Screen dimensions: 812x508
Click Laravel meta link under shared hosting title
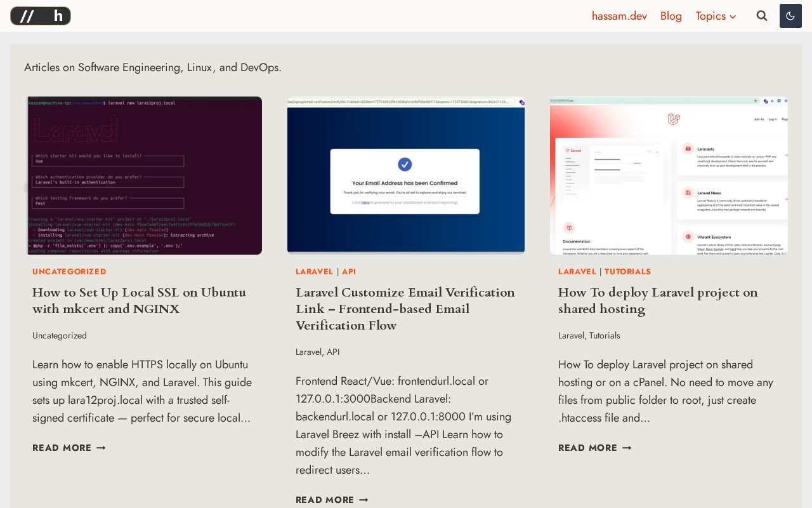572,335
